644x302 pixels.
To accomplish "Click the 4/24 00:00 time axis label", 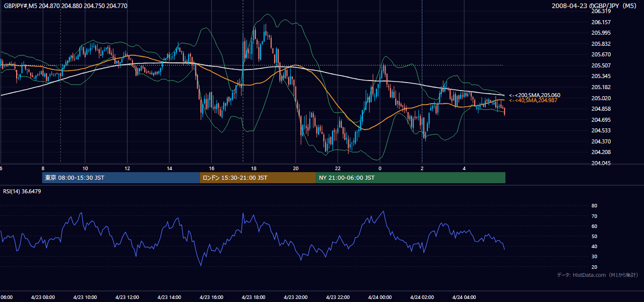I will [380, 297].
